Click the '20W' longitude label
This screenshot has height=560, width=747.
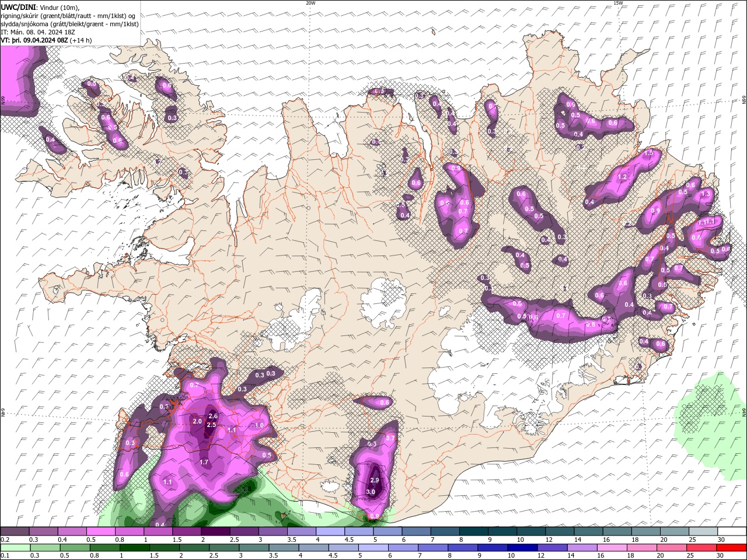(310, 3)
